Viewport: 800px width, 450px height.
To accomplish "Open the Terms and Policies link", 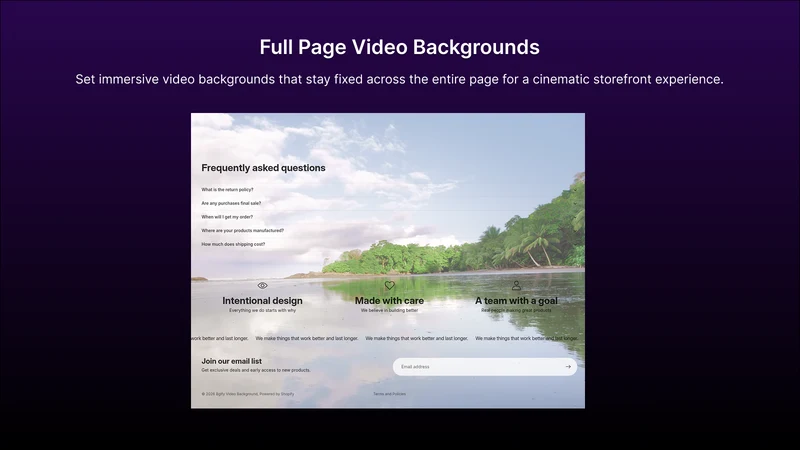I will pyautogui.click(x=389, y=394).
